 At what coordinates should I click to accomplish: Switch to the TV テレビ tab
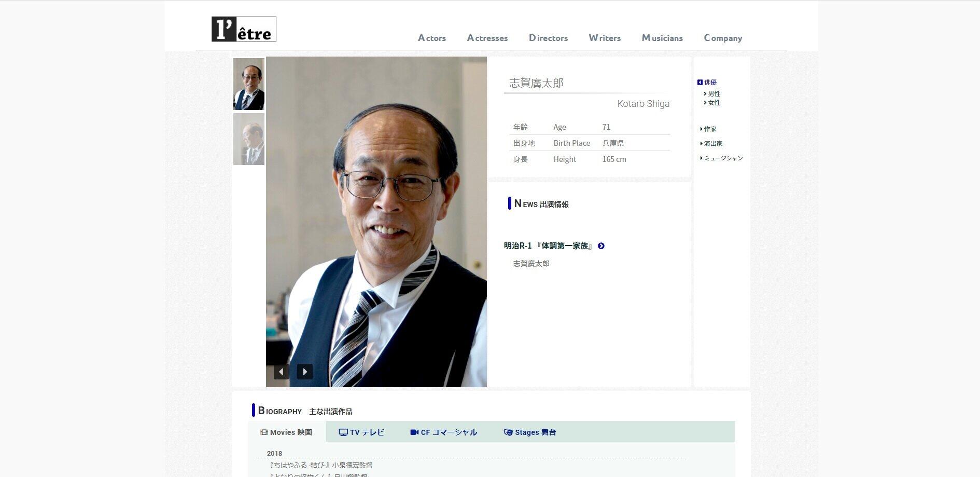[x=361, y=432]
